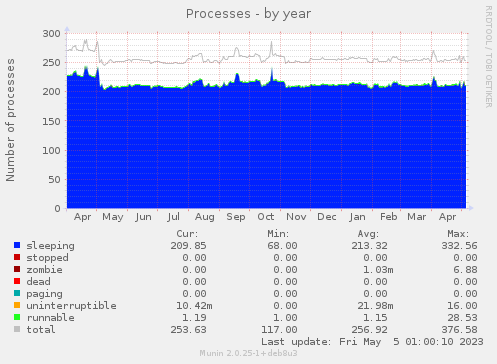Click uninterruptible current value 10.42m

coord(194,306)
